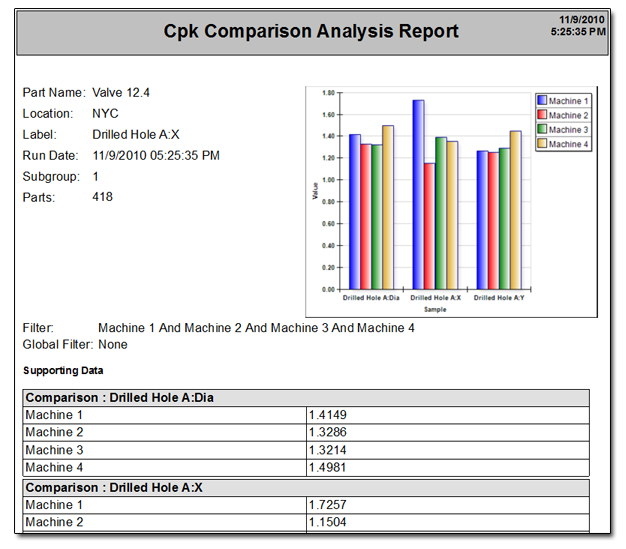Screen dimensions: 626x549
Task: Click the value cell '1.7257'
Action: 448,505
